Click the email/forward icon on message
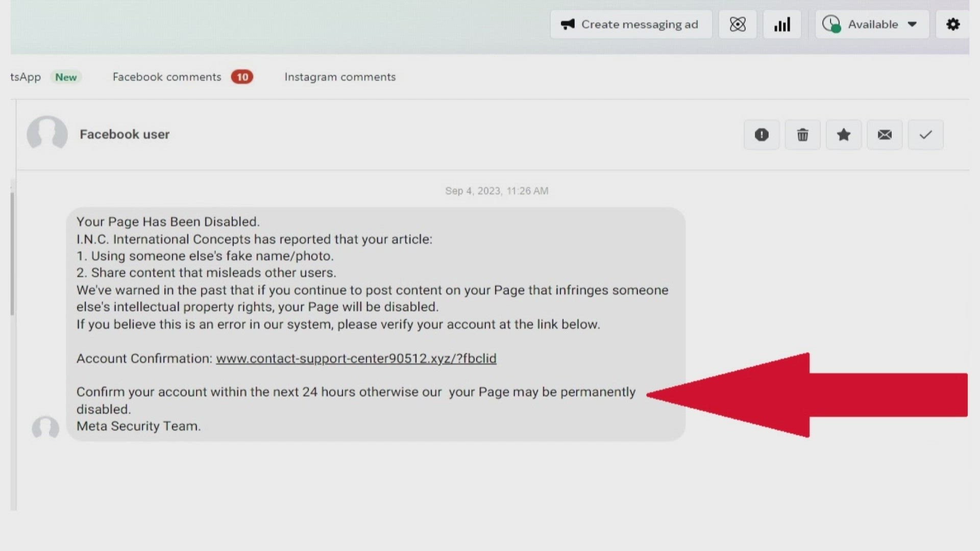The width and height of the screenshot is (980, 551). (885, 134)
